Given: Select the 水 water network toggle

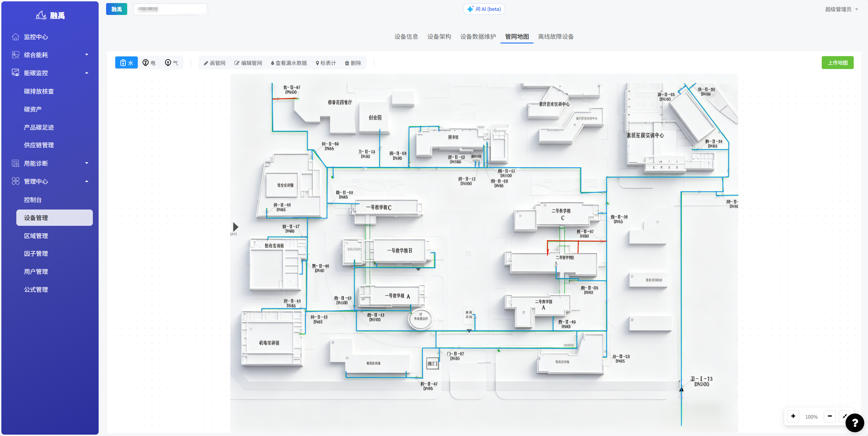Looking at the screenshot, I should point(127,63).
